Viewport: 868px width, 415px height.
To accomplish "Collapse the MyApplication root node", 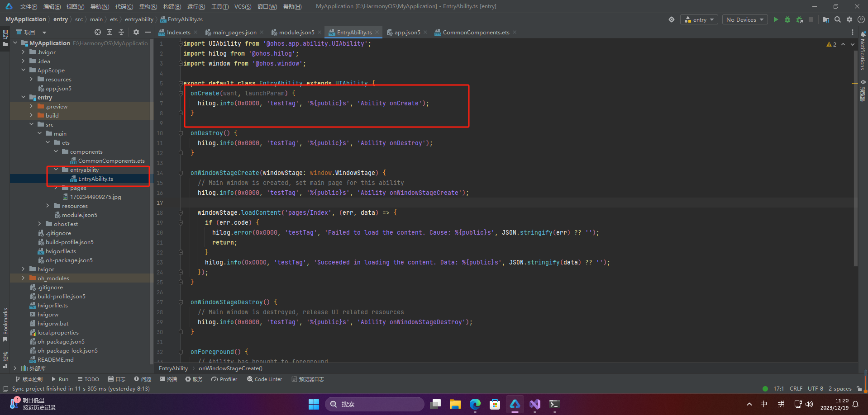I will (x=15, y=43).
